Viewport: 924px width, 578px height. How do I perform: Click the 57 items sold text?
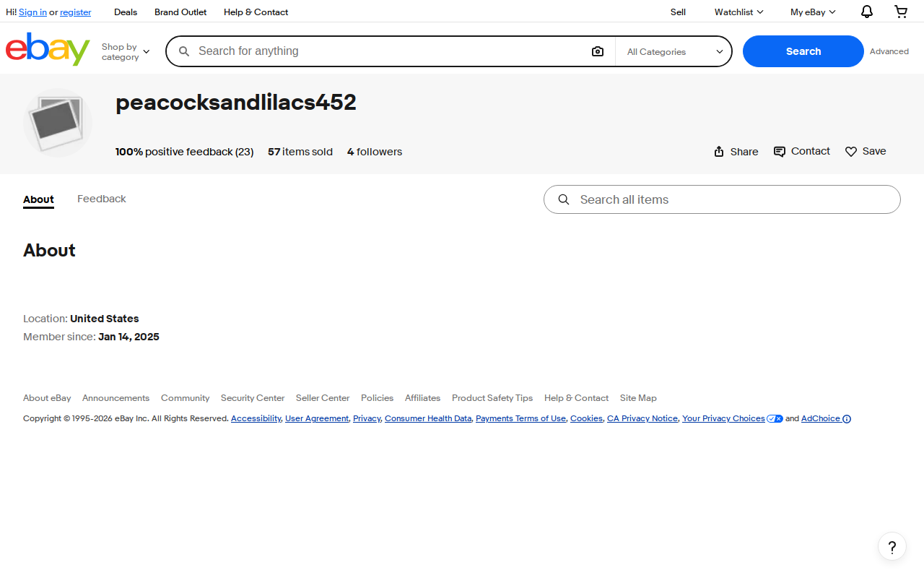pos(300,152)
